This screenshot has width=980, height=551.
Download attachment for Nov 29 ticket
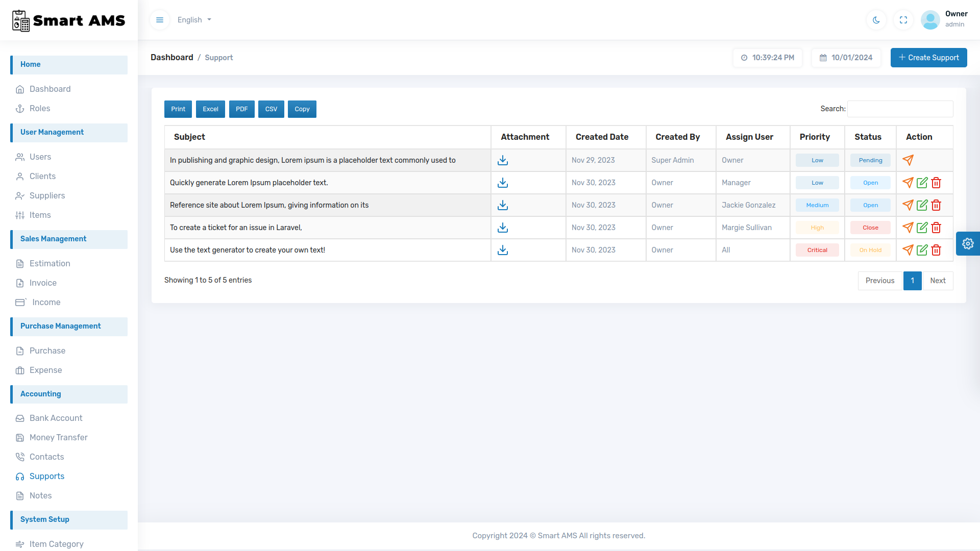point(503,160)
